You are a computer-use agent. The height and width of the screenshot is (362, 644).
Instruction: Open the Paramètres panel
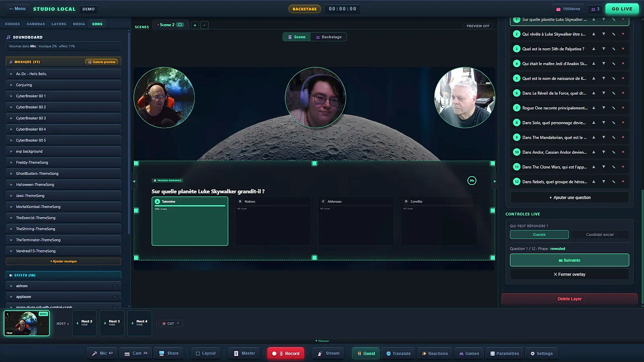(504, 353)
